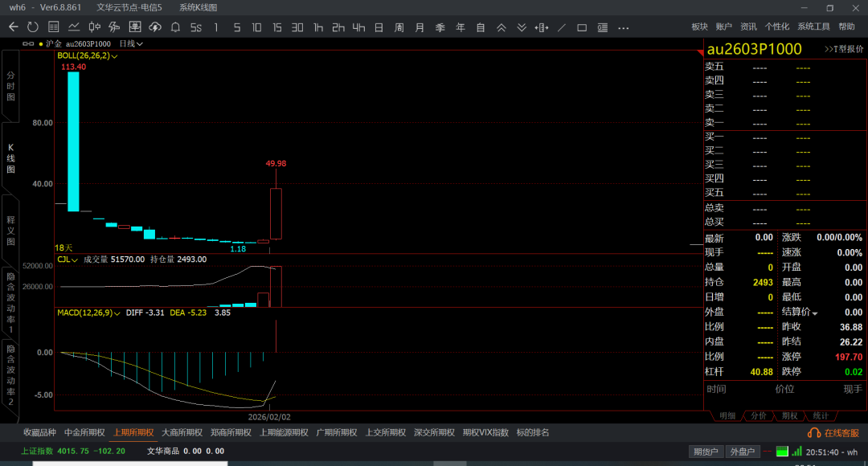Switch to the 分时图 side tab
Viewport: 868px width, 466px height.
[10, 86]
